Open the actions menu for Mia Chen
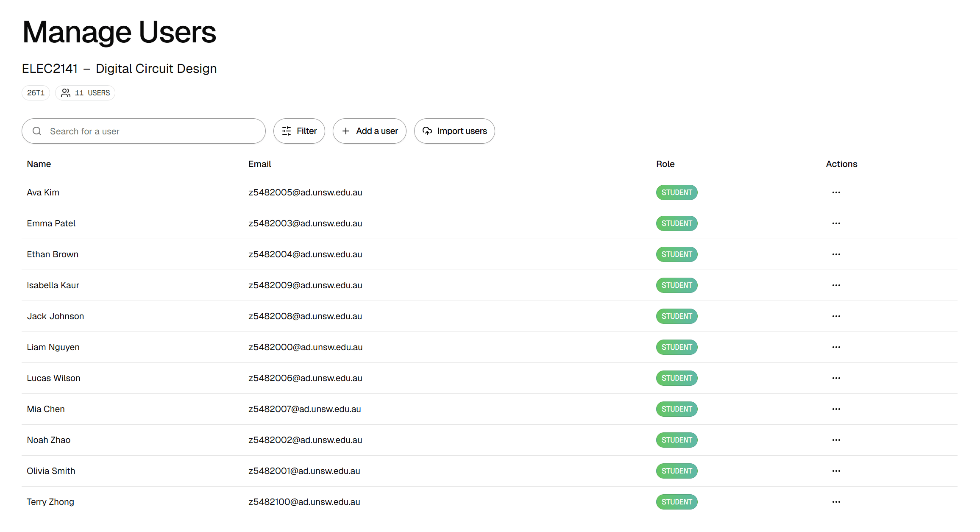 point(836,409)
